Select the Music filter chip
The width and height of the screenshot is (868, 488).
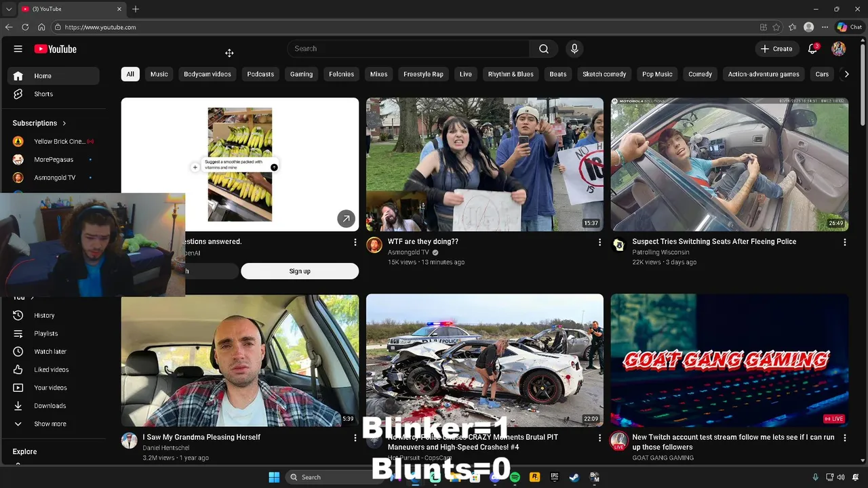point(159,74)
